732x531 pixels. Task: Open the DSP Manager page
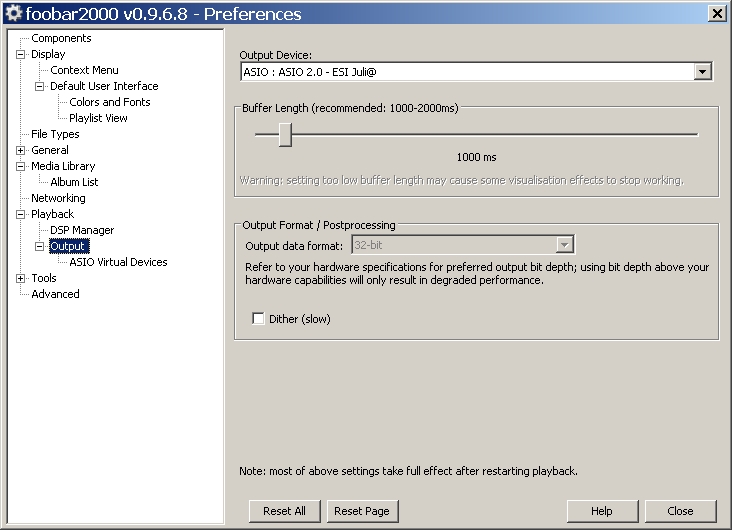tap(82, 230)
